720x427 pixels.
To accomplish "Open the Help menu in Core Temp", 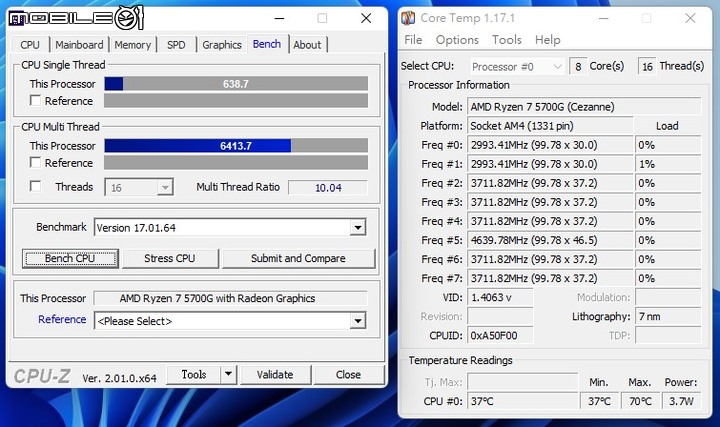I will (x=548, y=40).
